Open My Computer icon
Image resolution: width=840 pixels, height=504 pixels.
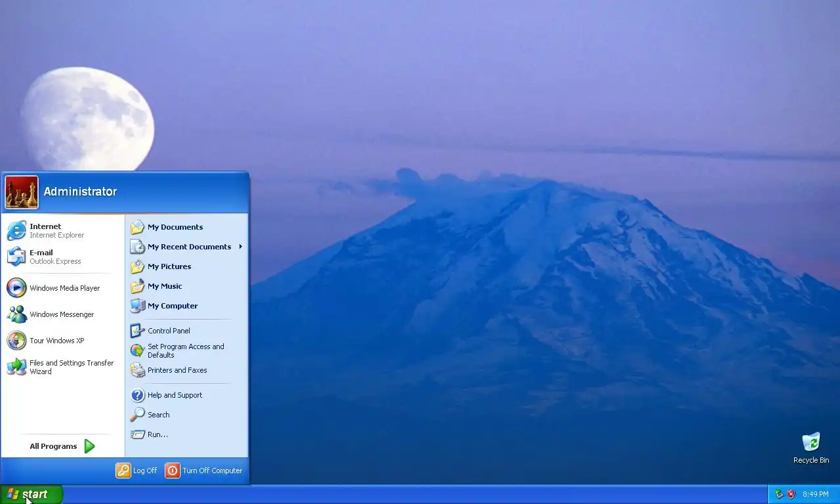click(x=137, y=306)
